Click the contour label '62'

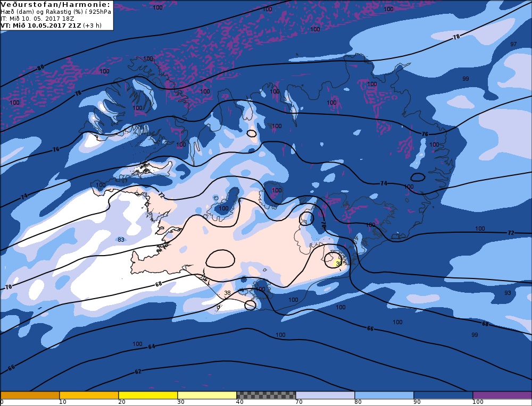pyautogui.click(x=138, y=372)
